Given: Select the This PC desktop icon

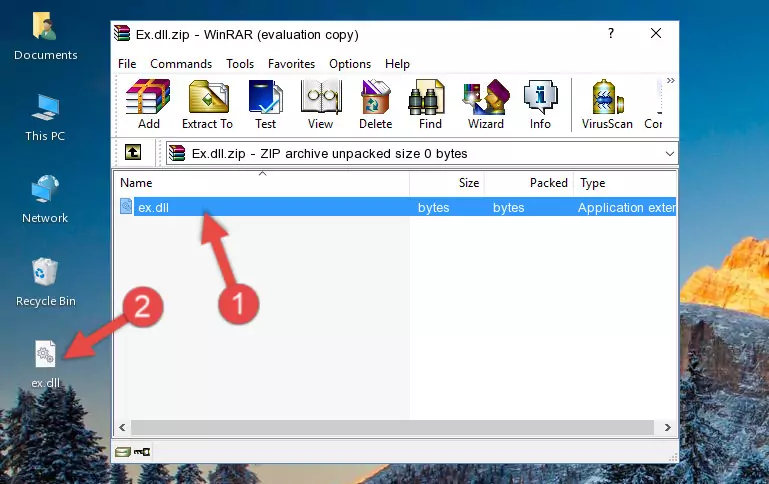Looking at the screenshot, I should 45,118.
